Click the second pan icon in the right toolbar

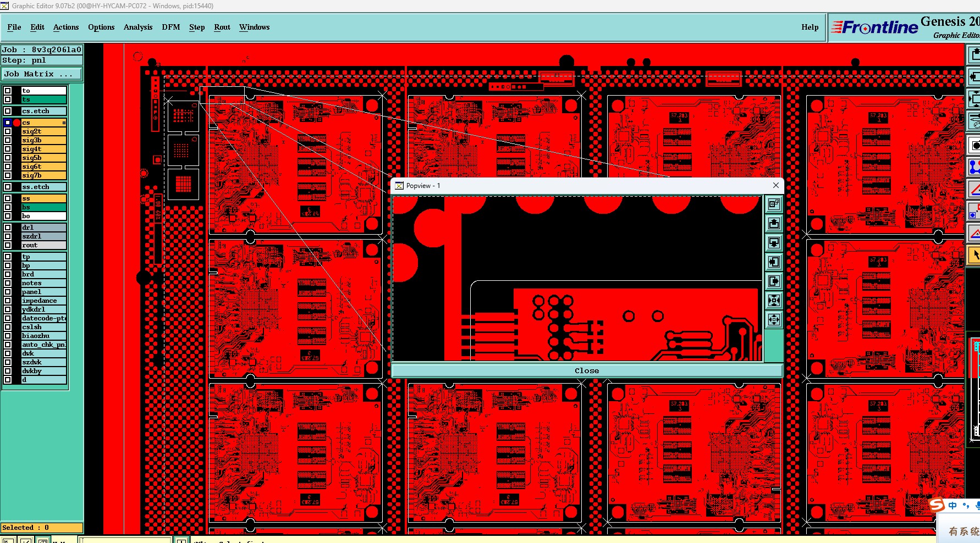[974, 76]
